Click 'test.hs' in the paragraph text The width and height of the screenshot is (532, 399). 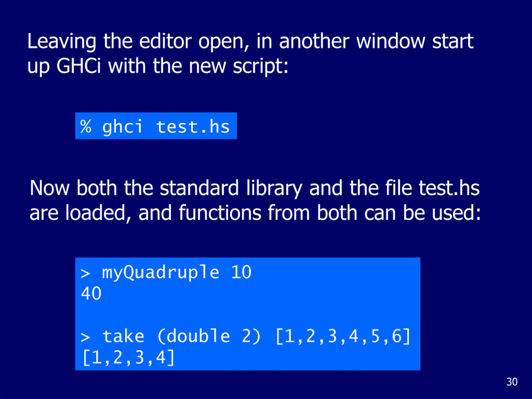(449, 188)
